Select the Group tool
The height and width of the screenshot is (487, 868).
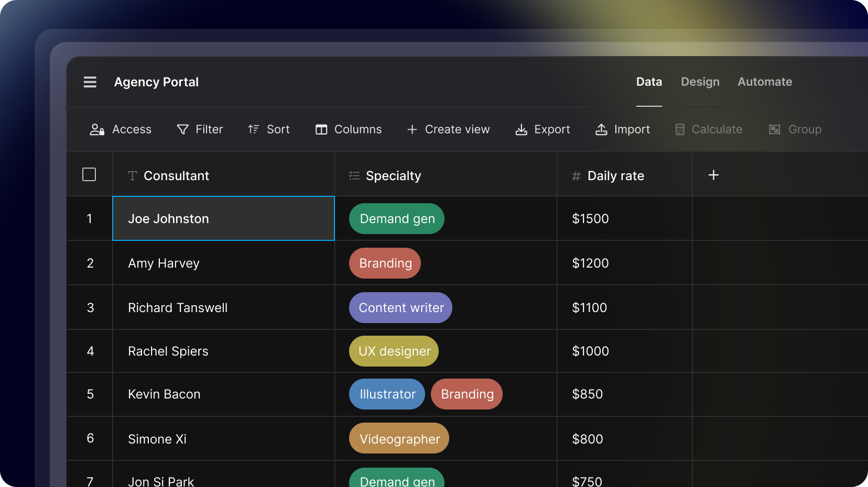tap(795, 129)
